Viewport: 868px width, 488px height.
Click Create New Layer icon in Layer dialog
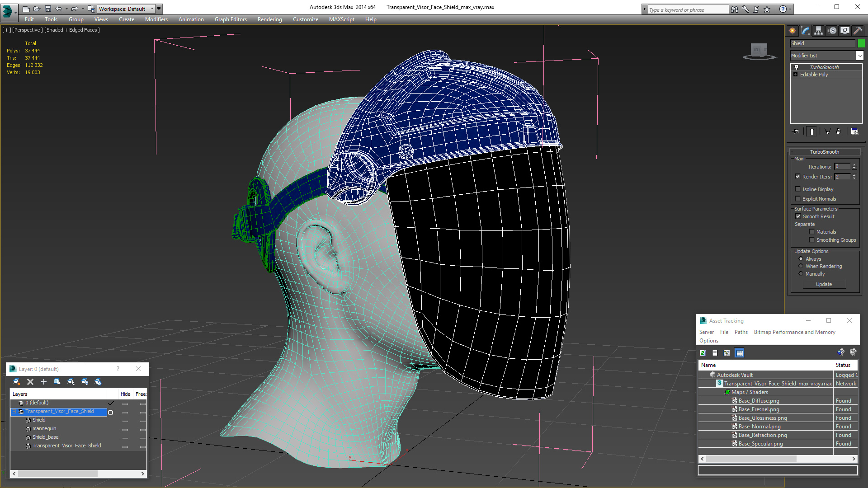pyautogui.click(x=17, y=382)
